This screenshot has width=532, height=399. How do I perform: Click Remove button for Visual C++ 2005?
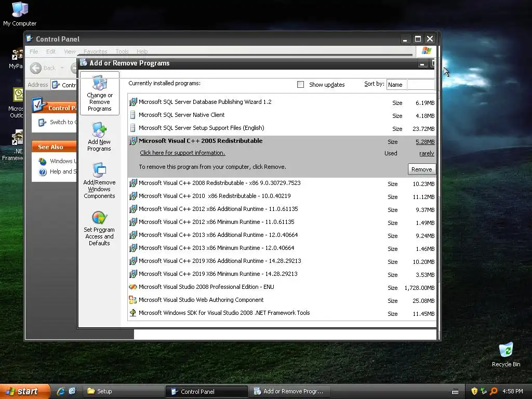(x=421, y=169)
